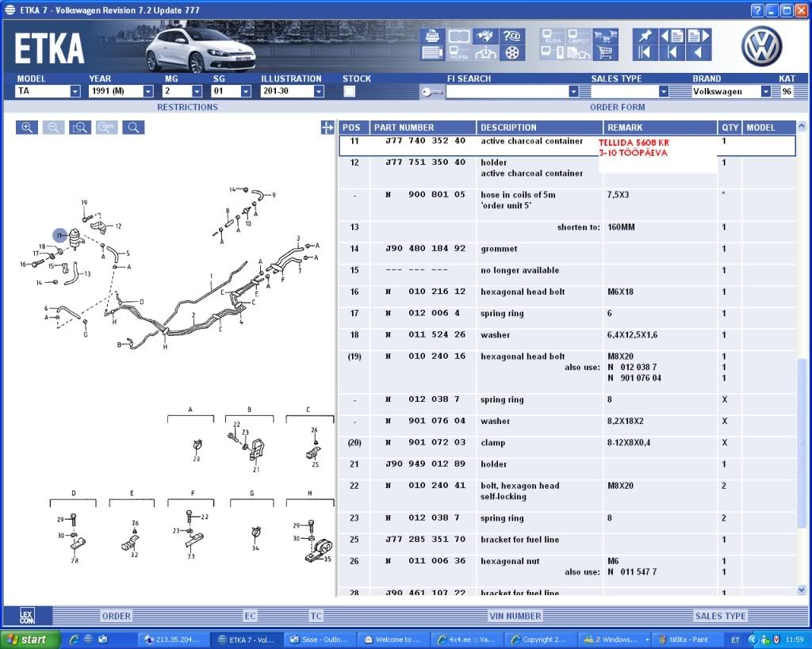Open the ILLUSTRATION 201-30 dropdown
The height and width of the screenshot is (649, 812).
(319, 91)
